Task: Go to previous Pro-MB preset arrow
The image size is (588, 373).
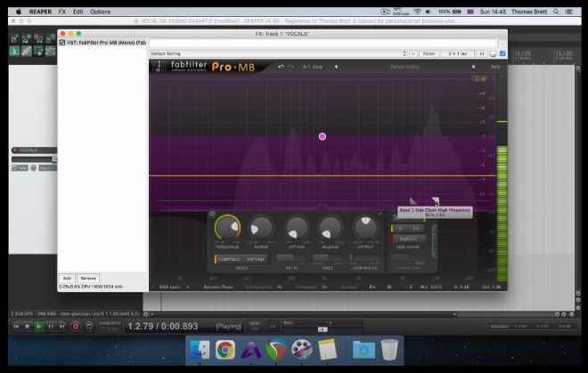Action: 336,67
